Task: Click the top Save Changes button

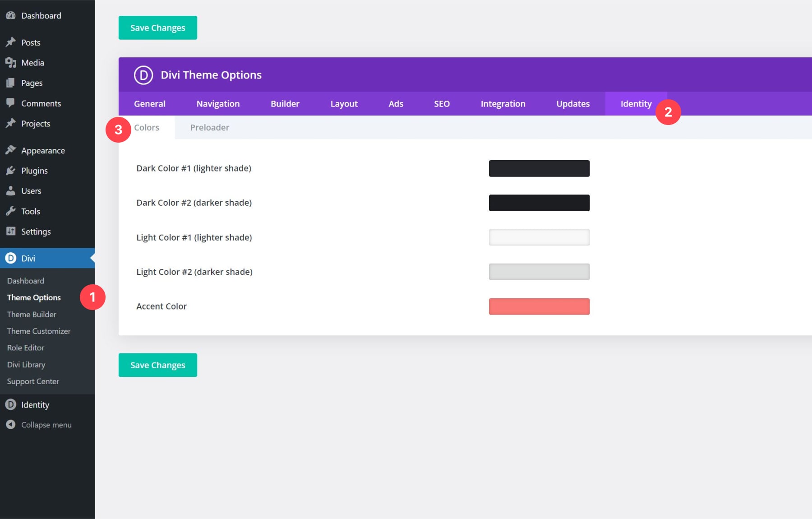Action: tap(158, 28)
